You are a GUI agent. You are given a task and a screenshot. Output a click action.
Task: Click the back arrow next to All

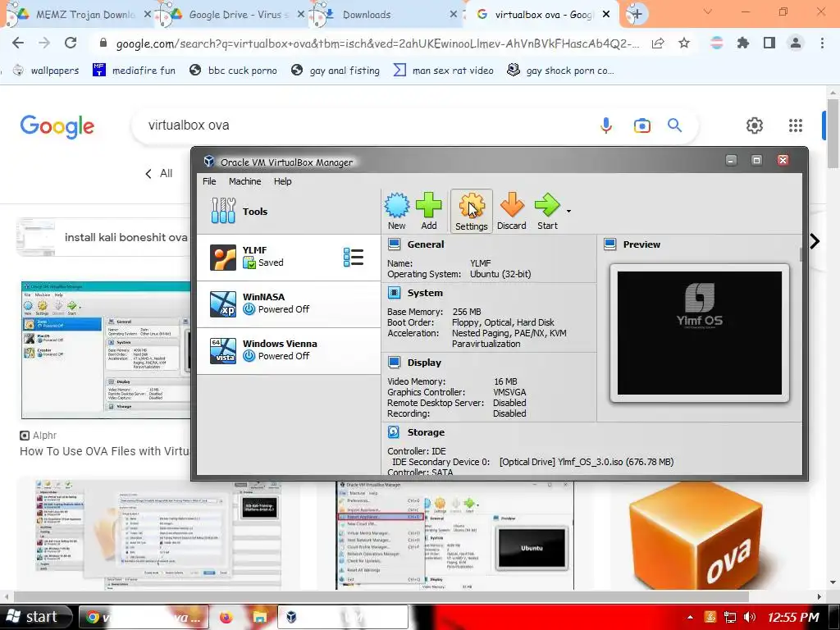click(148, 174)
